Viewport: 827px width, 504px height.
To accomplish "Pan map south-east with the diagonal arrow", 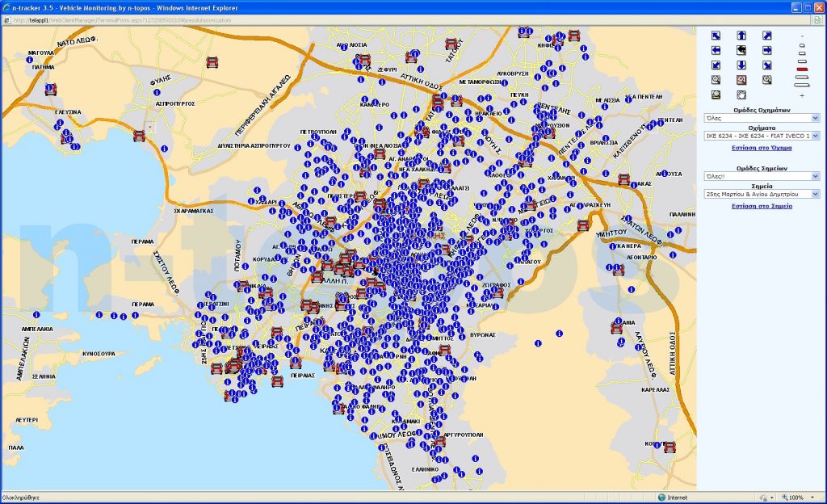I will click(x=767, y=65).
